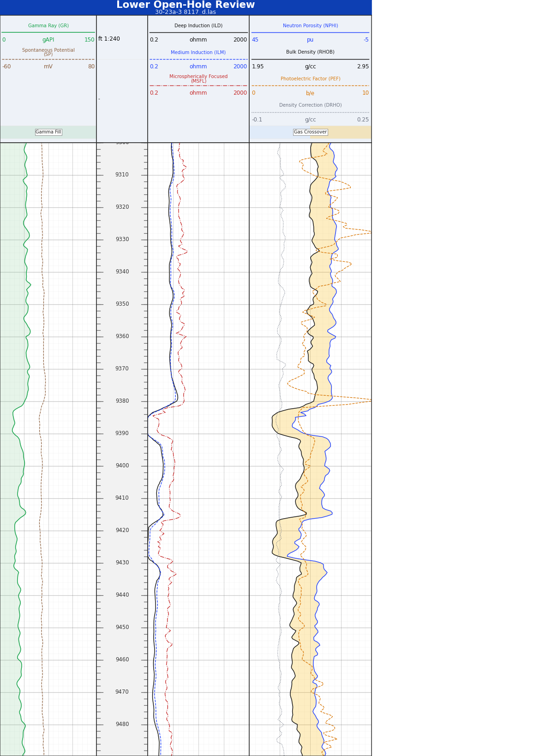Click the Gas Crossover legend box

click(x=310, y=132)
